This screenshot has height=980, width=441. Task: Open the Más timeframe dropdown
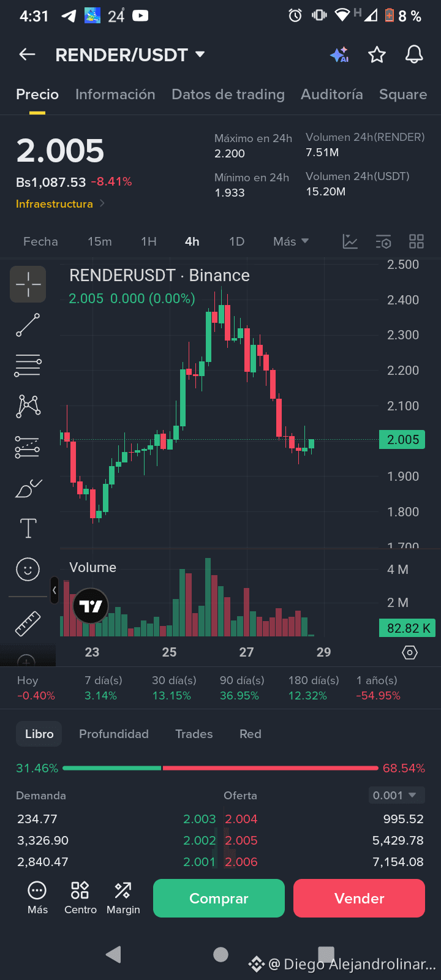(291, 241)
